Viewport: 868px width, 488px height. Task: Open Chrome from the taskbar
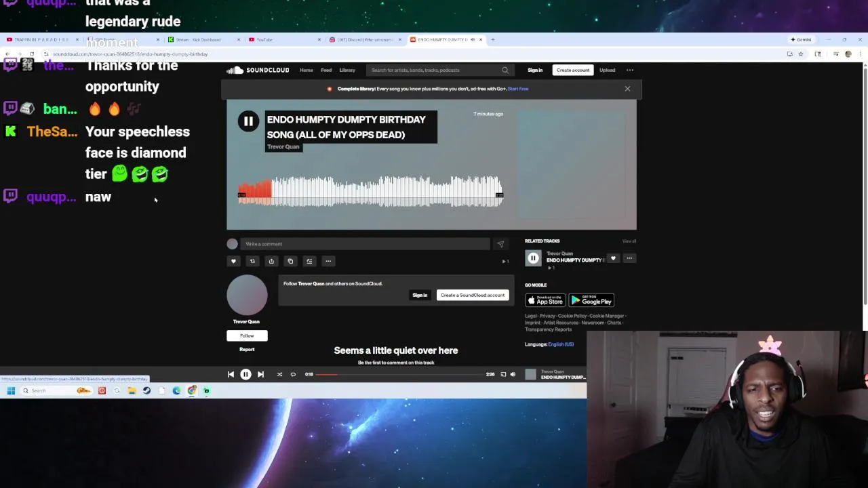(192, 390)
